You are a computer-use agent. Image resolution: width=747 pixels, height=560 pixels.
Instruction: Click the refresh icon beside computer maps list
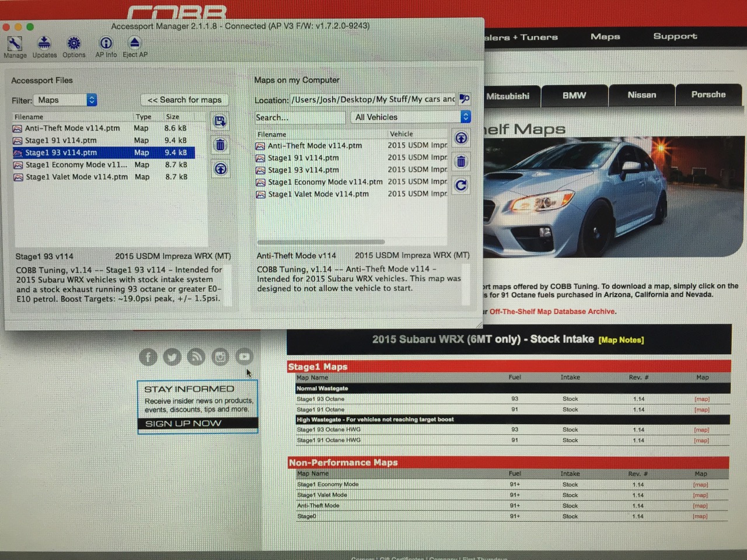tap(461, 185)
